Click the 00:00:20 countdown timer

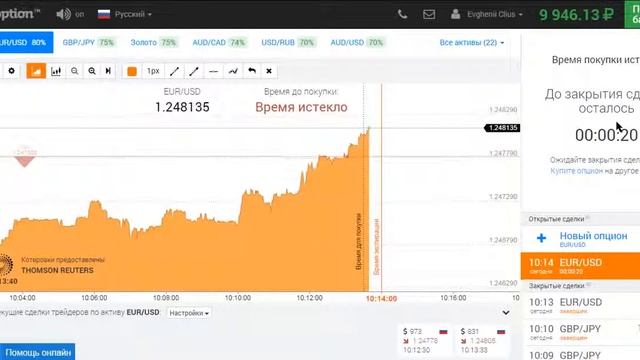pos(607,135)
